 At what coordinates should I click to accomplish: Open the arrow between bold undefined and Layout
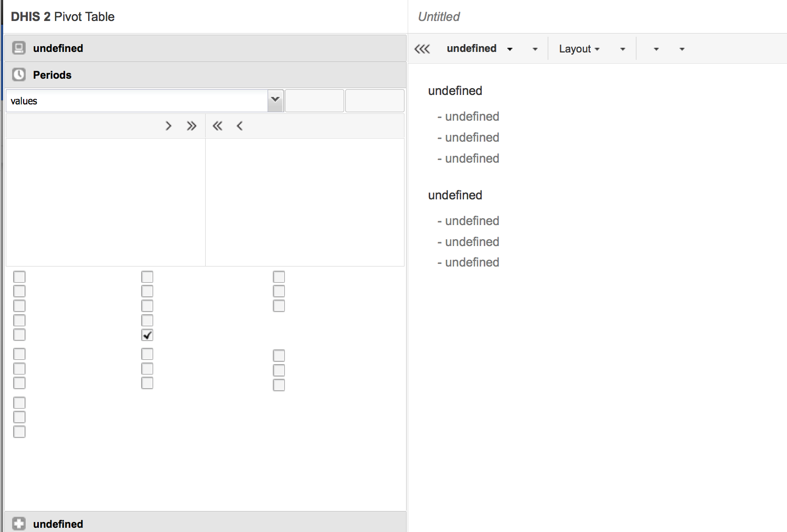point(535,49)
